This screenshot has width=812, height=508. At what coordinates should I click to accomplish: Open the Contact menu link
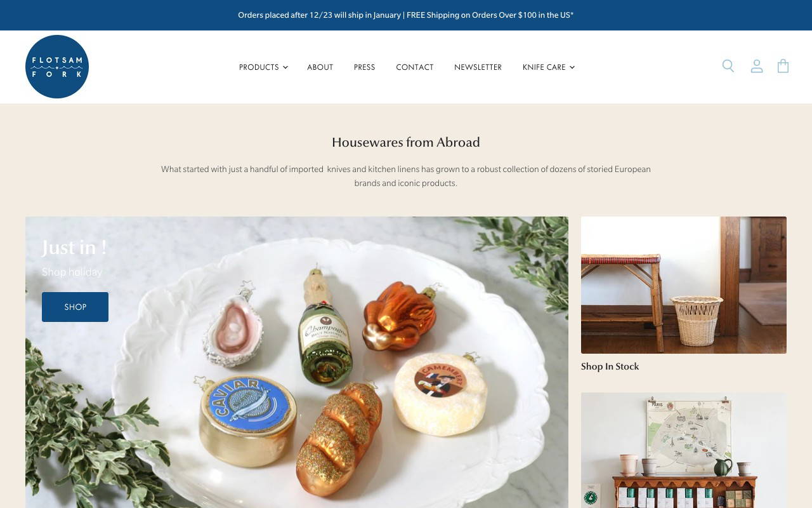(415, 67)
